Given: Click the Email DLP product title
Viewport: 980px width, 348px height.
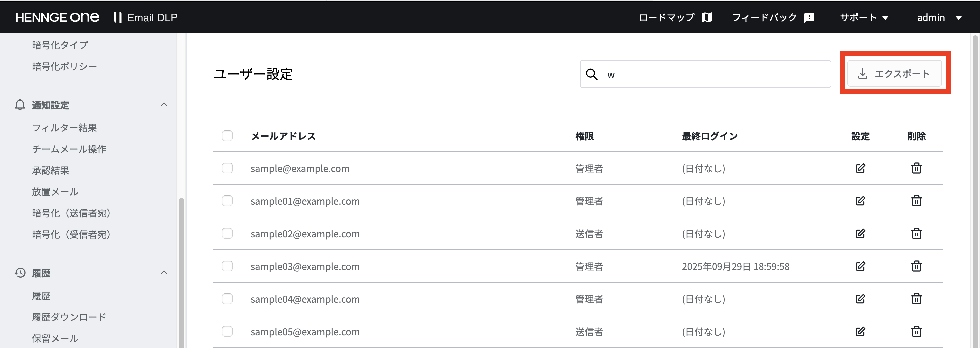Looking at the screenshot, I should point(152,17).
